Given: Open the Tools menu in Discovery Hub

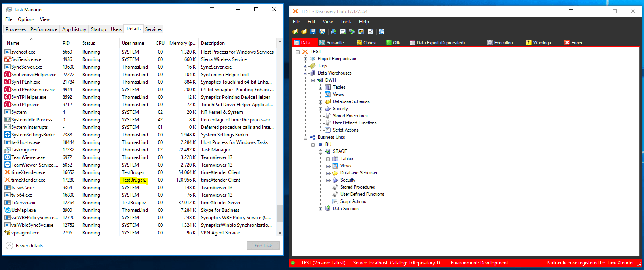Looking at the screenshot, I should pyautogui.click(x=346, y=22).
